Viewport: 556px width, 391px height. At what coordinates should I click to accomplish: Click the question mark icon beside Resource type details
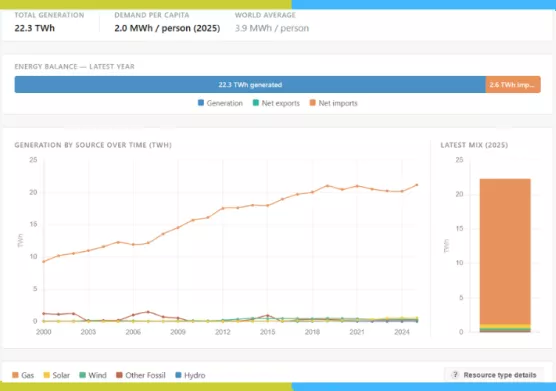pos(455,375)
